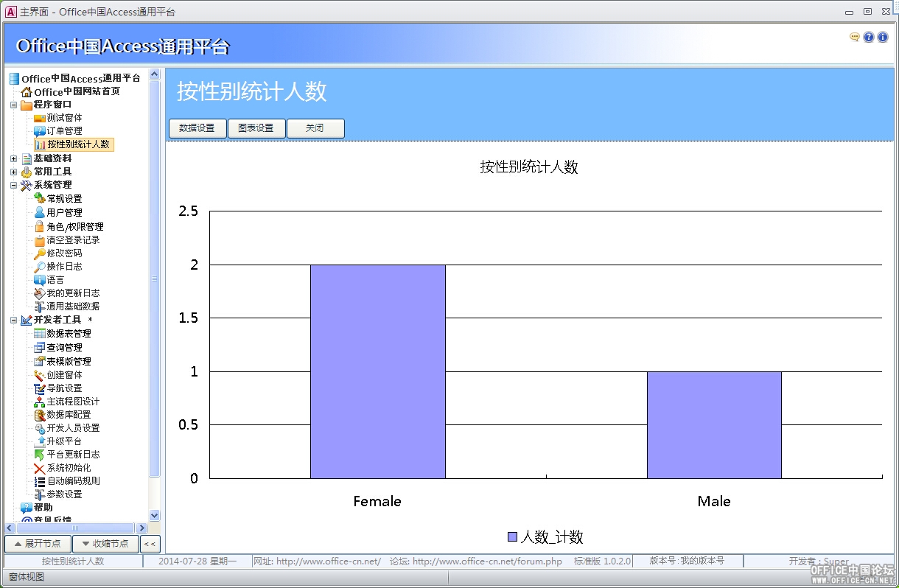Image resolution: width=899 pixels, height=588 pixels.
Task: Click the << collapse panel button
Action: tap(150, 544)
